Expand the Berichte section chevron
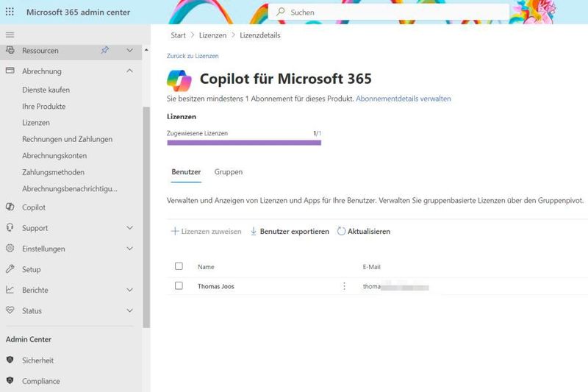Image resolution: width=588 pixels, height=392 pixels. coord(130,290)
